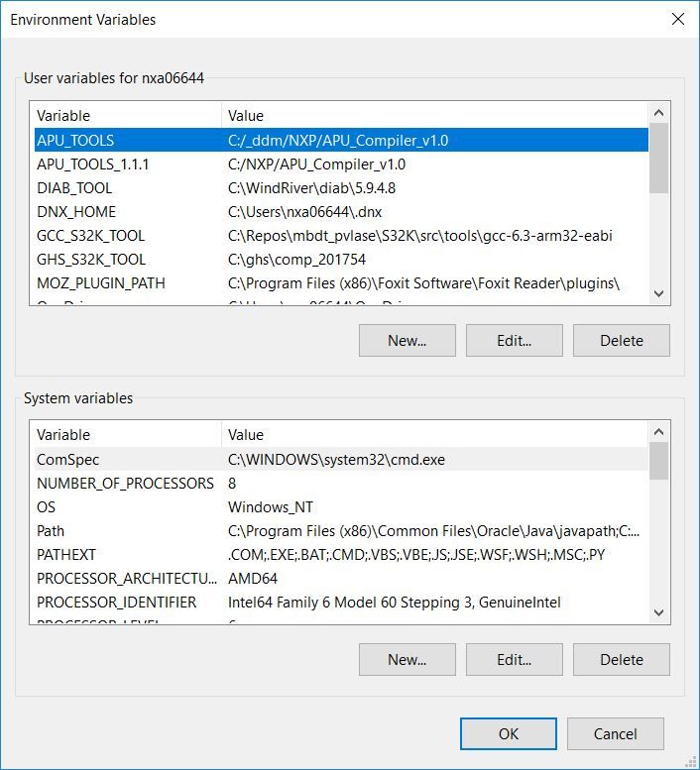Click Delete under User variables
This screenshot has width=700, height=770.
(621, 340)
